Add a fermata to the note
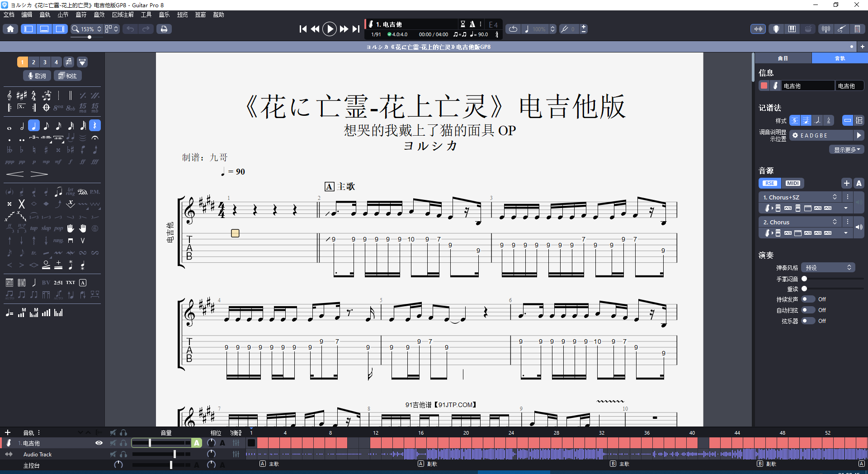Screen dimensions: 868x474 (95, 137)
